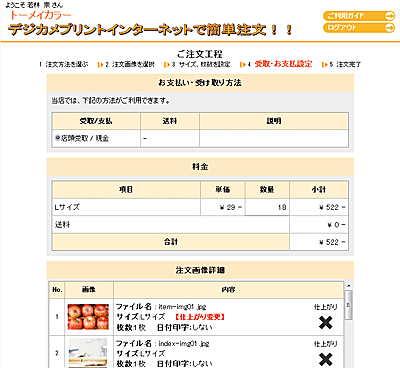The image size is (400, 368).
Task: Open the apples thumbnail image
Action: [88, 317]
